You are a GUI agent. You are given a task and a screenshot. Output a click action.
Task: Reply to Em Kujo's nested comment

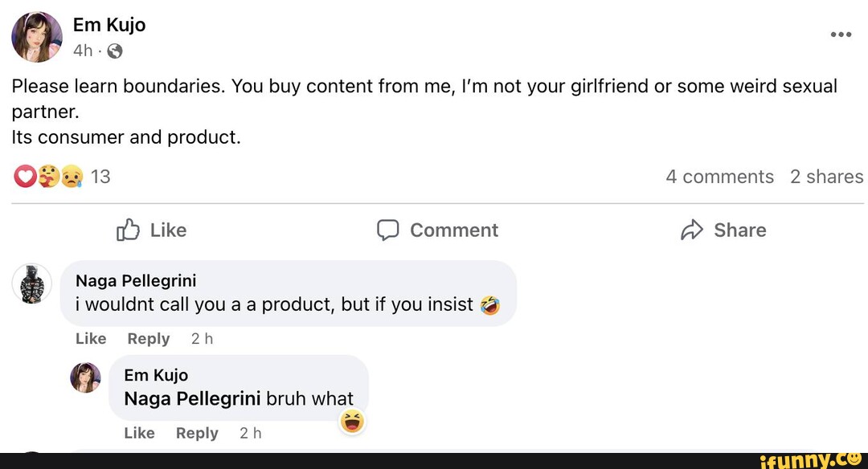click(197, 433)
